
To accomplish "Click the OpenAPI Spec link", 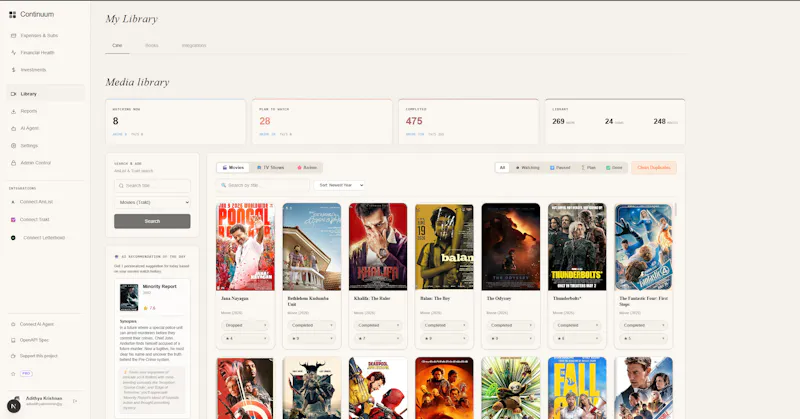I will coord(34,340).
